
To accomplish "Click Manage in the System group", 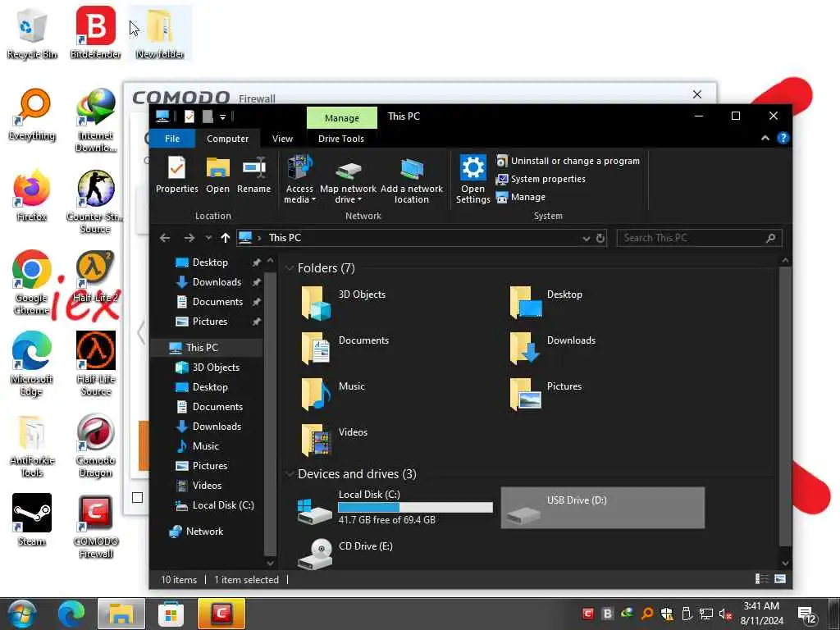I will pyautogui.click(x=521, y=197).
